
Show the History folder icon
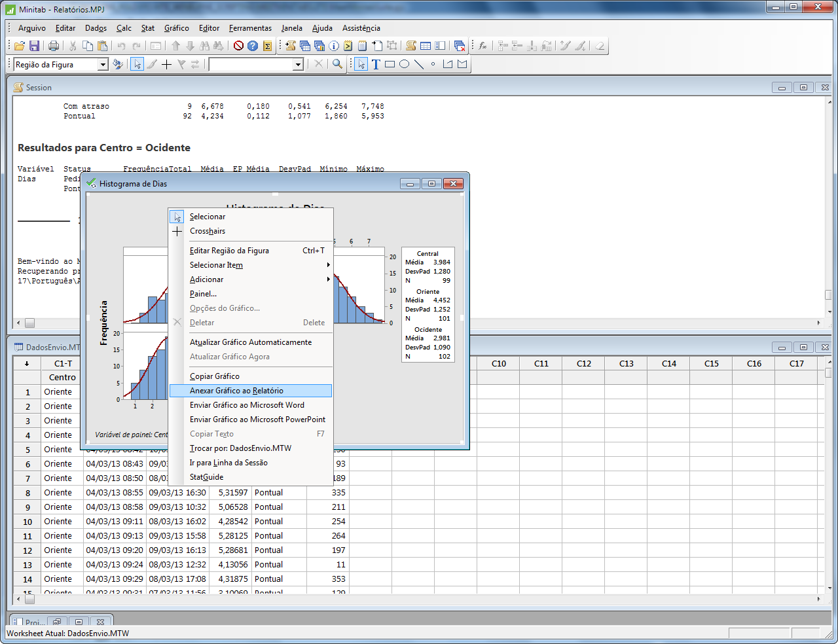click(348, 46)
